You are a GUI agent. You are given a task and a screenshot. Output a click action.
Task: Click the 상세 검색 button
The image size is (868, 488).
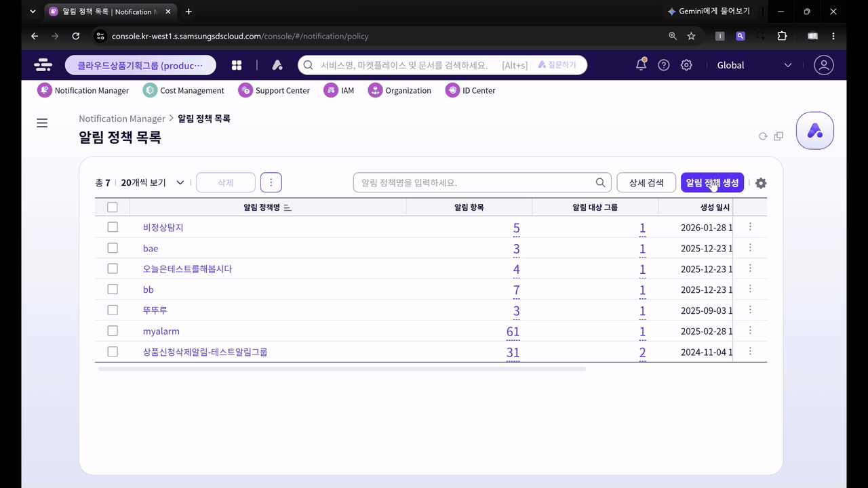(646, 182)
